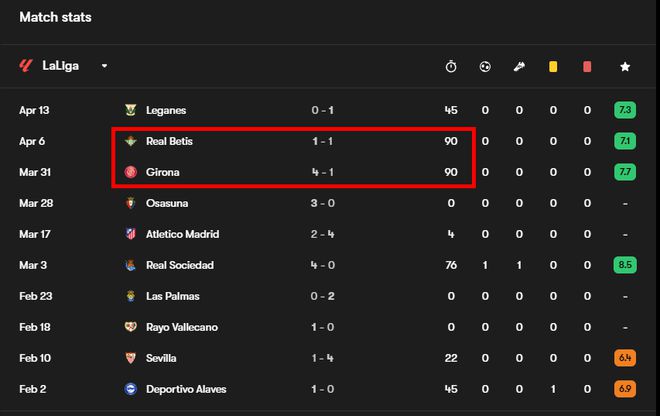Image resolution: width=660 pixels, height=416 pixels.
Task: Click the orange 6.4 rating badge
Action: [625, 358]
